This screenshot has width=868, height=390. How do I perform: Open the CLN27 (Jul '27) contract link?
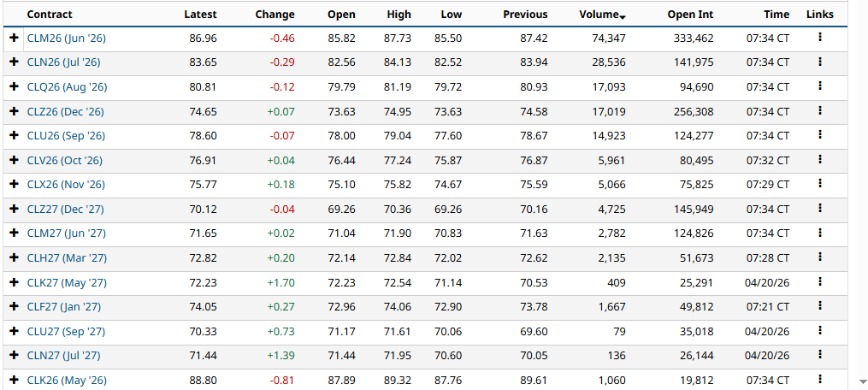[x=63, y=355]
